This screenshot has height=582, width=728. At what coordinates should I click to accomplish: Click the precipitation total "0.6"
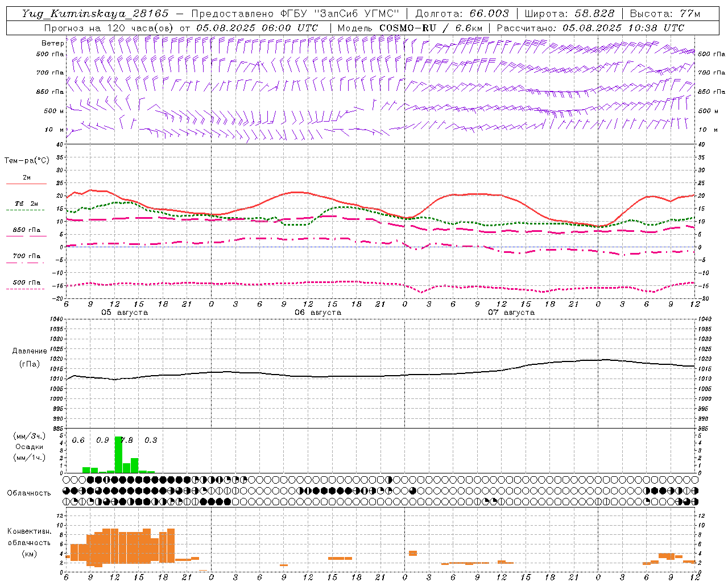point(78,440)
